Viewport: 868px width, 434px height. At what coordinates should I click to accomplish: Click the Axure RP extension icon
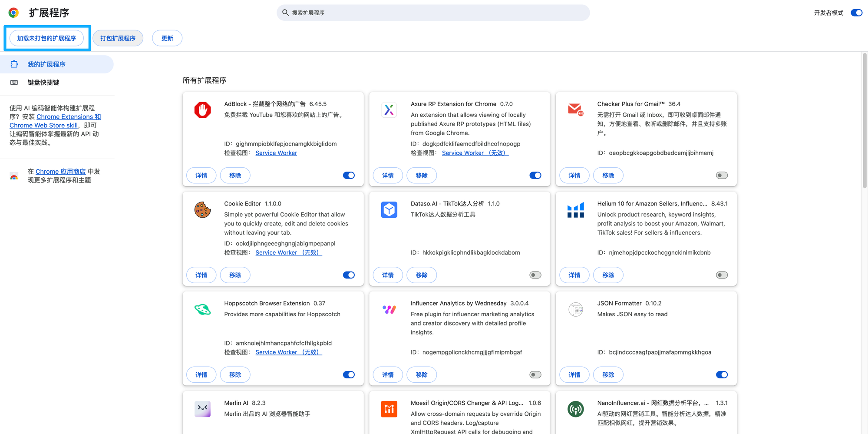[389, 110]
